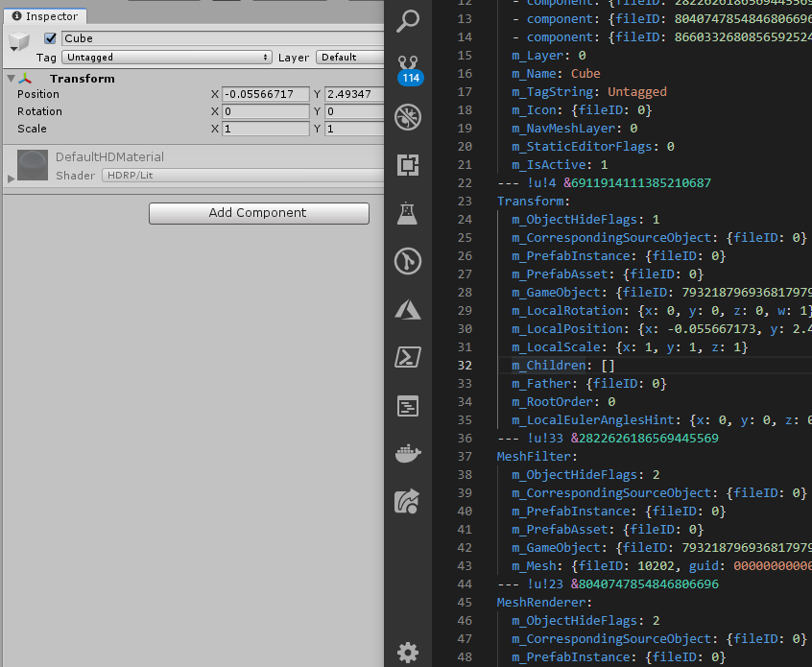
Task: Click the Position label in Transform
Action: [38, 94]
